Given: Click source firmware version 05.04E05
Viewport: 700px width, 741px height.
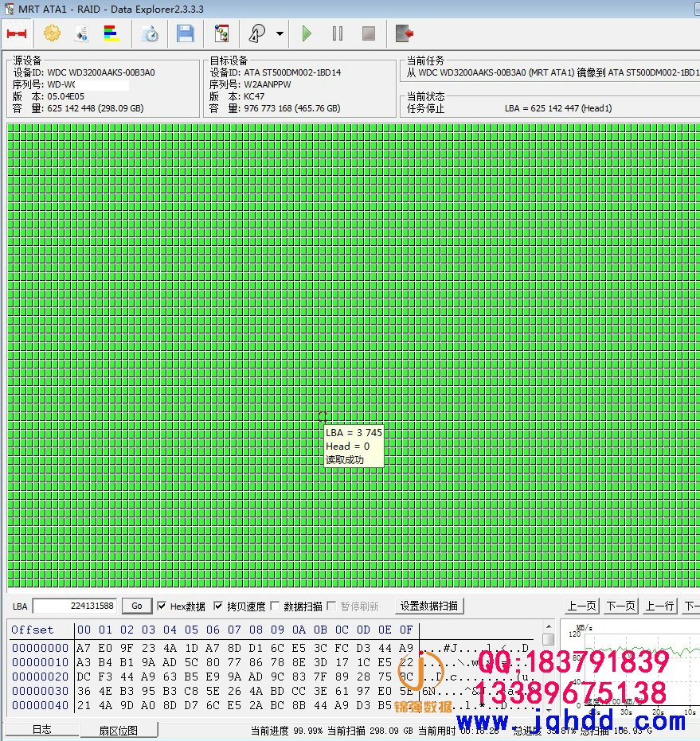Looking at the screenshot, I should point(66,96).
